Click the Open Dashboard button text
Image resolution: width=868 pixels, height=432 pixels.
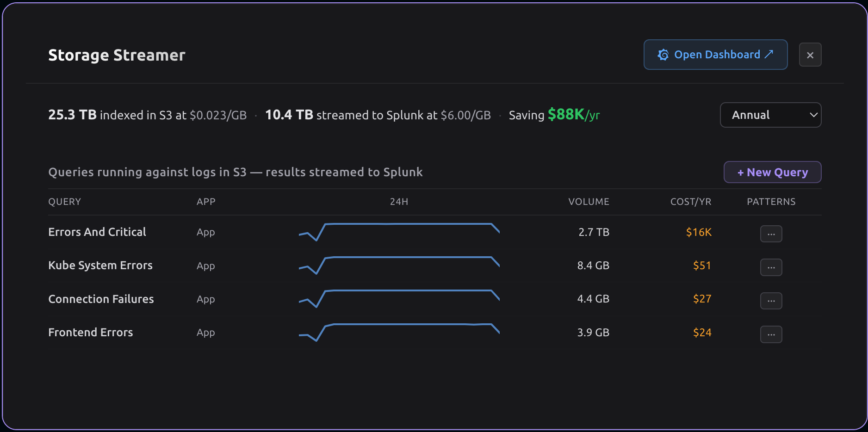click(717, 55)
